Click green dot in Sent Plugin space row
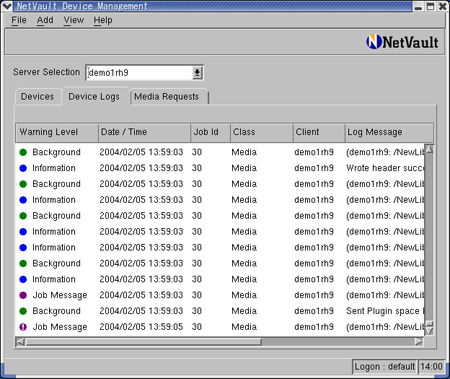450x379 pixels. pos(23,311)
